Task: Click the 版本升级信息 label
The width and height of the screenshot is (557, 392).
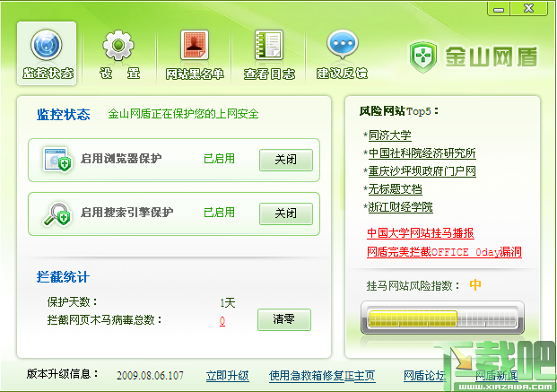Action: (x=62, y=374)
